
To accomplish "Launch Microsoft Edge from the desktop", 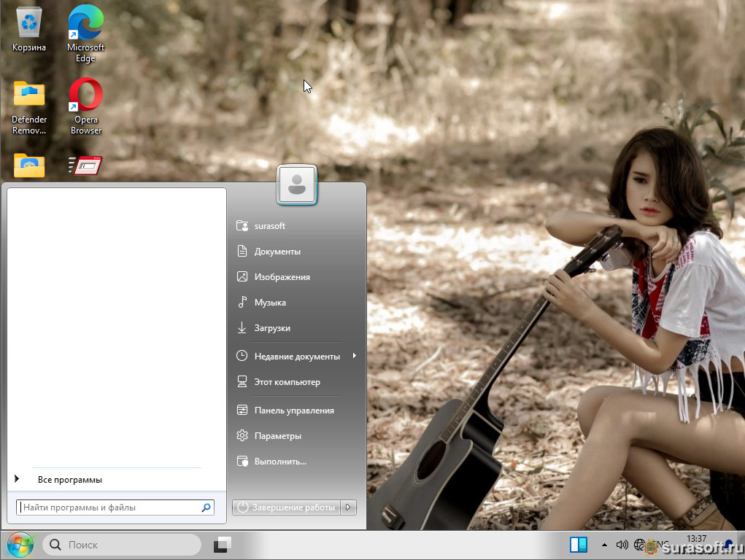I will tap(85, 30).
